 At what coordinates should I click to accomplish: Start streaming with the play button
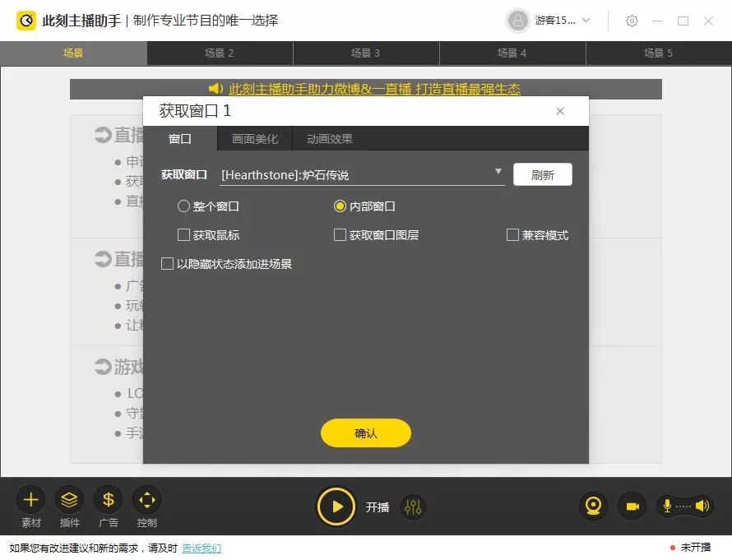point(336,507)
